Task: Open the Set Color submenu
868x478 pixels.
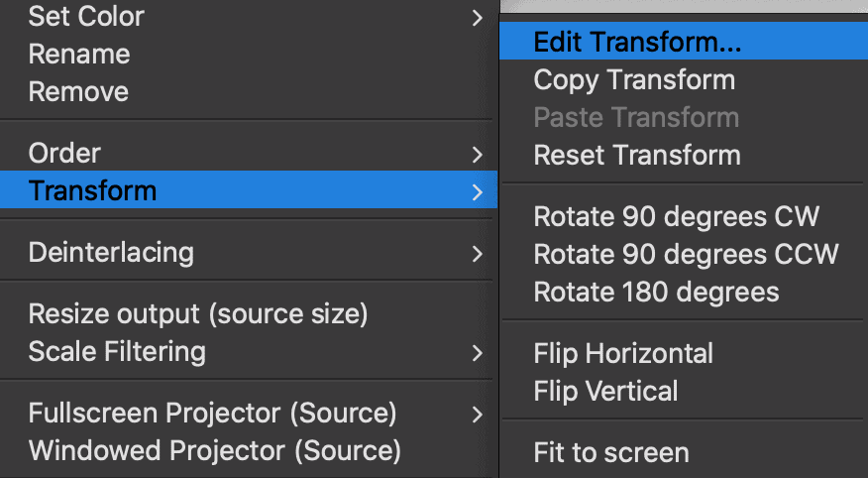Action: (86, 17)
